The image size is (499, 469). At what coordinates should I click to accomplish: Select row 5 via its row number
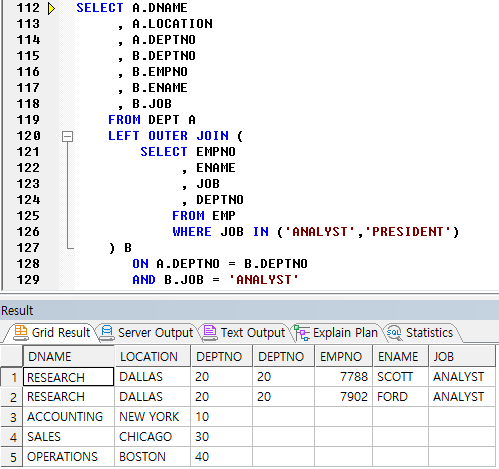click(12, 457)
